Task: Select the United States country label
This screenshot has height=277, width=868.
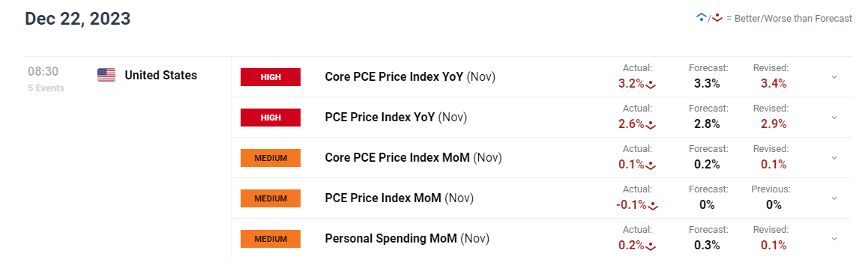Action: [x=161, y=75]
